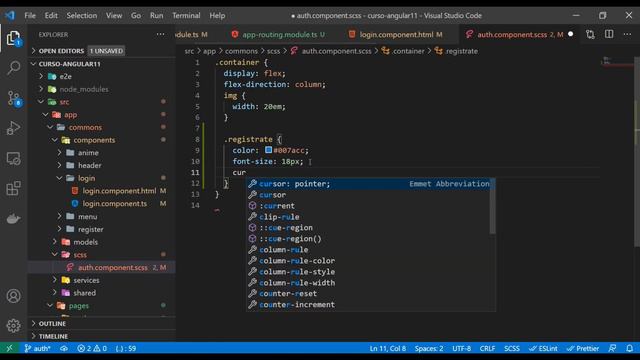Open notifications bell in status bar
The width and height of the screenshot is (640, 360).
(x=630, y=348)
